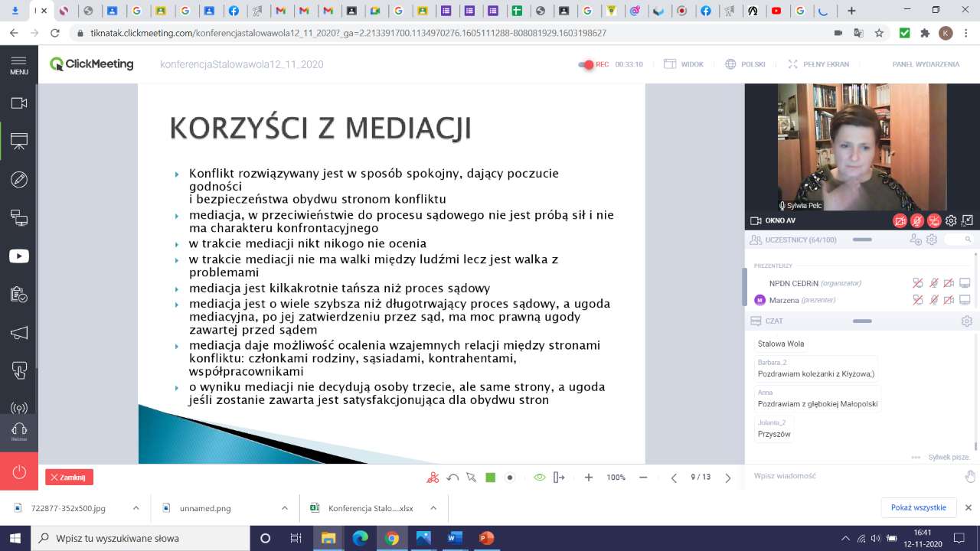The image size is (980, 551).
Task: Open the POLSKI language selector
Action: pos(745,64)
